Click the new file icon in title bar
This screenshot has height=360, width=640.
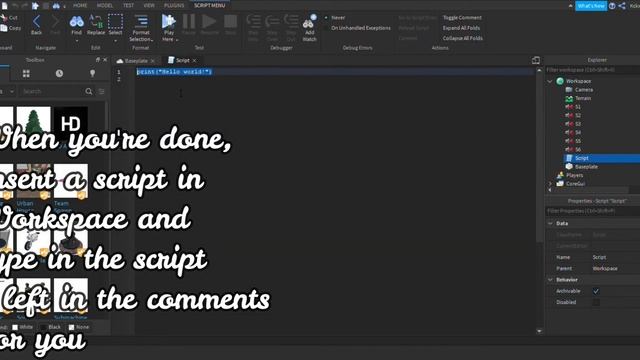(x=4, y=6)
